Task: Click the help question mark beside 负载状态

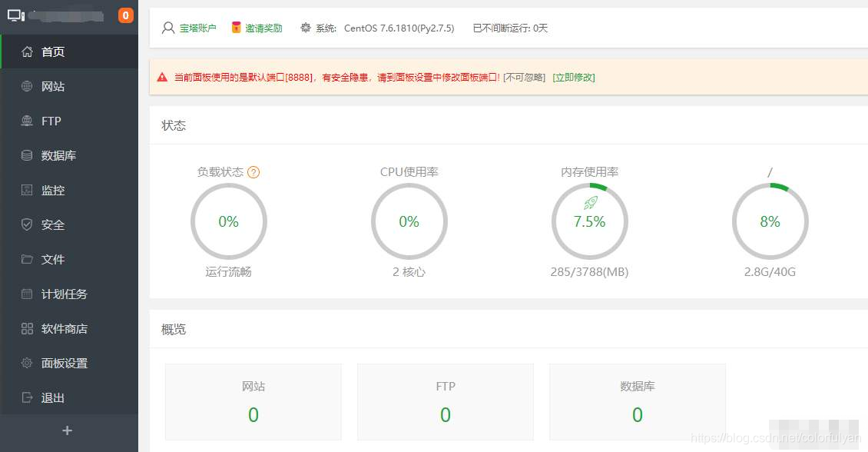Action: [254, 172]
